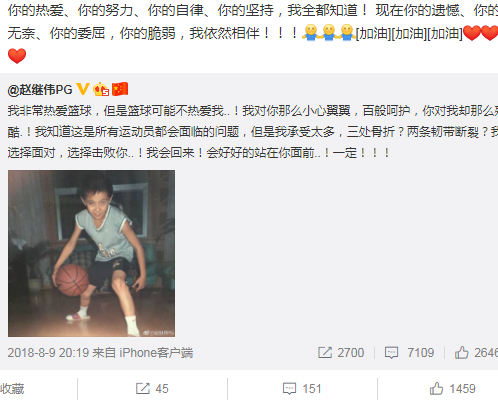Click the 收藏 favorite button
Screen dimensions: 498x401
(x=12, y=389)
